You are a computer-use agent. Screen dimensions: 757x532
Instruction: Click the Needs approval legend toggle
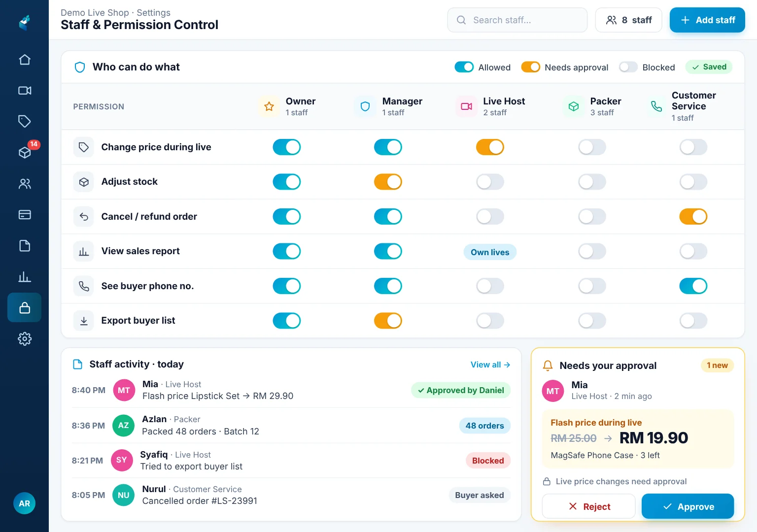pos(531,67)
